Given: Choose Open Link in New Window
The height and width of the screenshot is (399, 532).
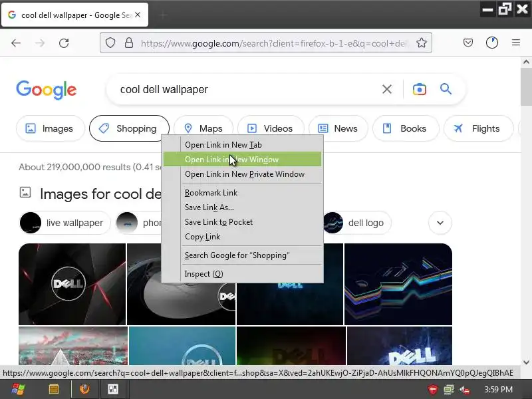Looking at the screenshot, I should tap(242, 160).
